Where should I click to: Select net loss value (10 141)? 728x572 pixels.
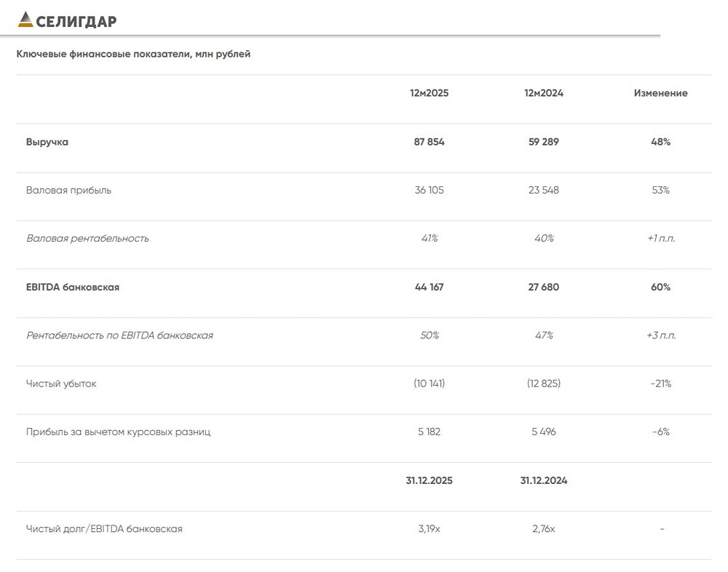[429, 384]
